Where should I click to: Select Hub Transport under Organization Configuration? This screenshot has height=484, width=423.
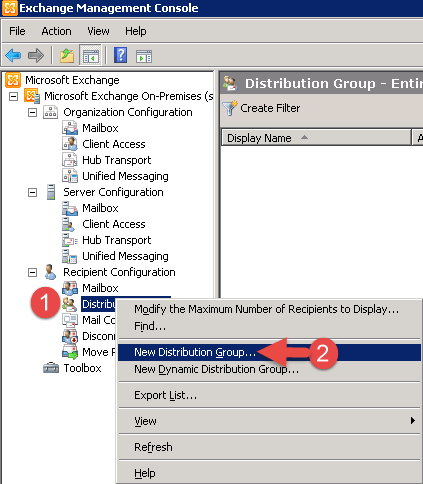pyautogui.click(x=116, y=160)
